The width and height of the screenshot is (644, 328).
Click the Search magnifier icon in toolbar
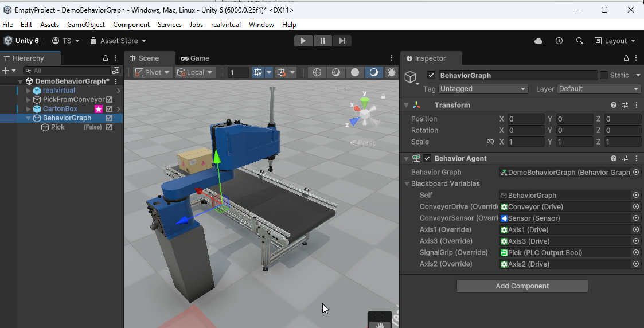580,41
